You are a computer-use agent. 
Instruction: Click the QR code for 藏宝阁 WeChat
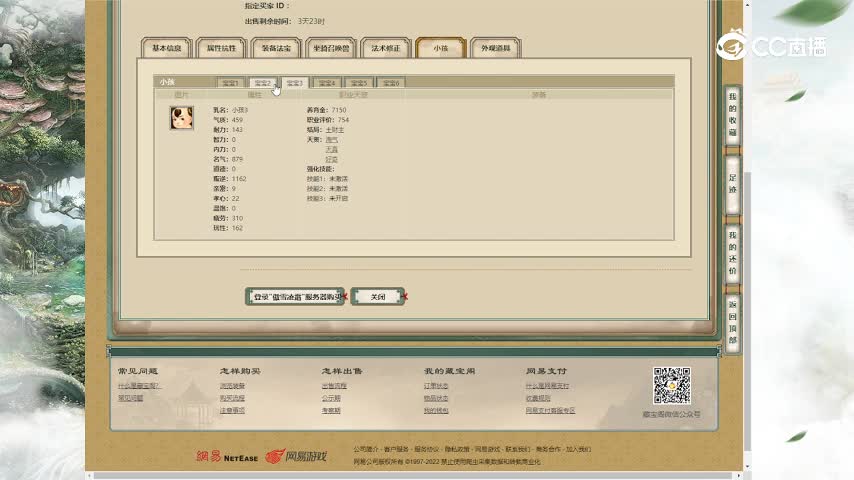click(671, 386)
